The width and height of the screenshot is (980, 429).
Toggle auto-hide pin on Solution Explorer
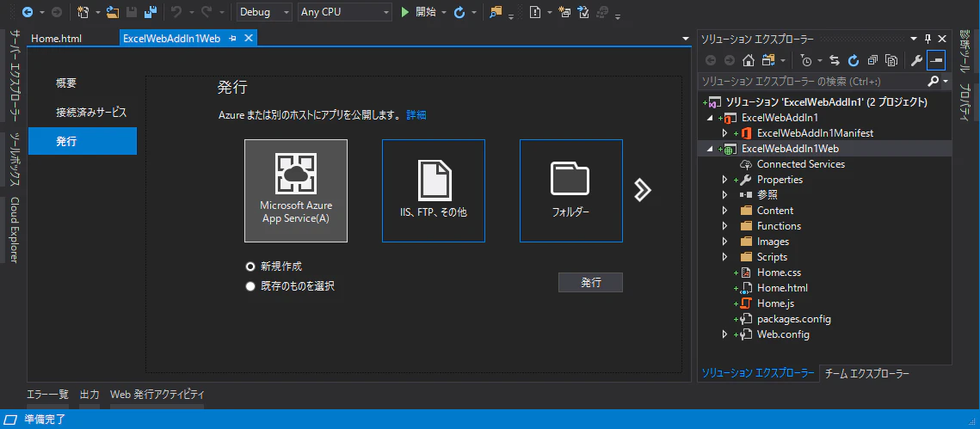point(928,39)
